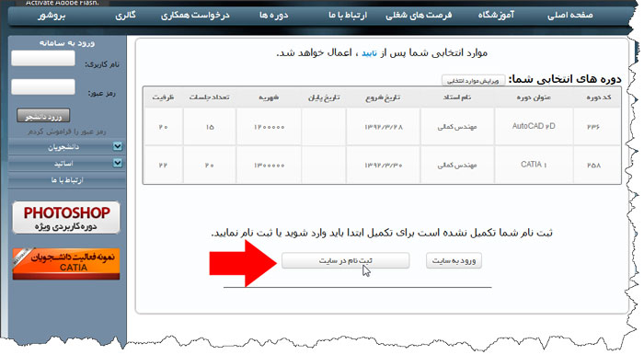Open گالری in the top menu
This screenshot has height=355, width=644.
point(125,16)
